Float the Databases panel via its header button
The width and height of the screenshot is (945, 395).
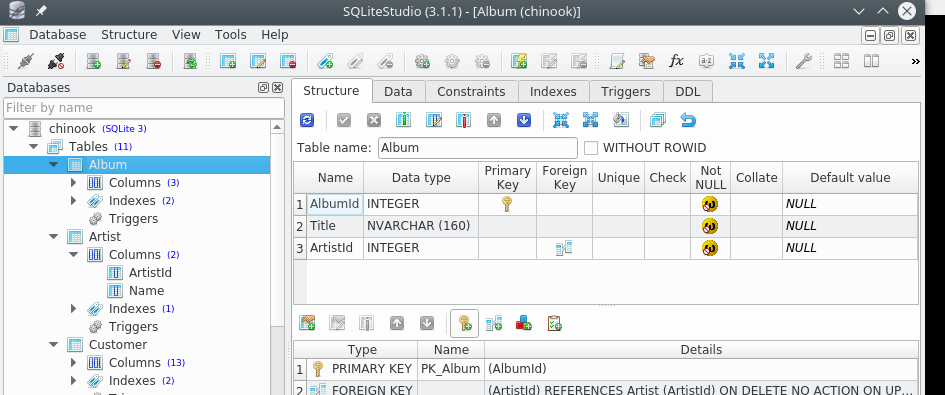(263, 87)
